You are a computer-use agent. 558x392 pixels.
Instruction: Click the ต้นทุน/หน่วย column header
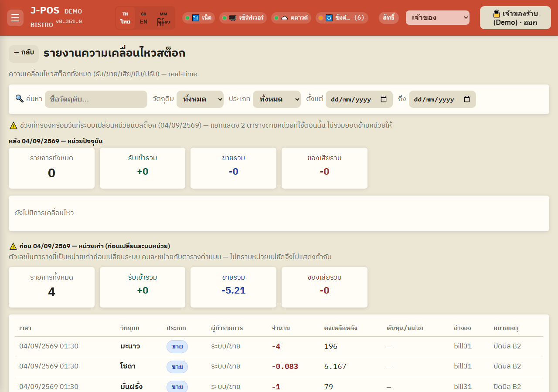(405, 328)
